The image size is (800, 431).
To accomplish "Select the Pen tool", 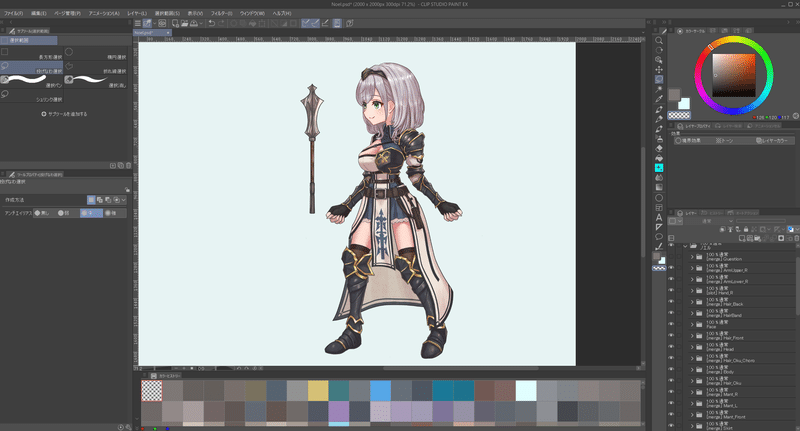I will tap(659, 109).
